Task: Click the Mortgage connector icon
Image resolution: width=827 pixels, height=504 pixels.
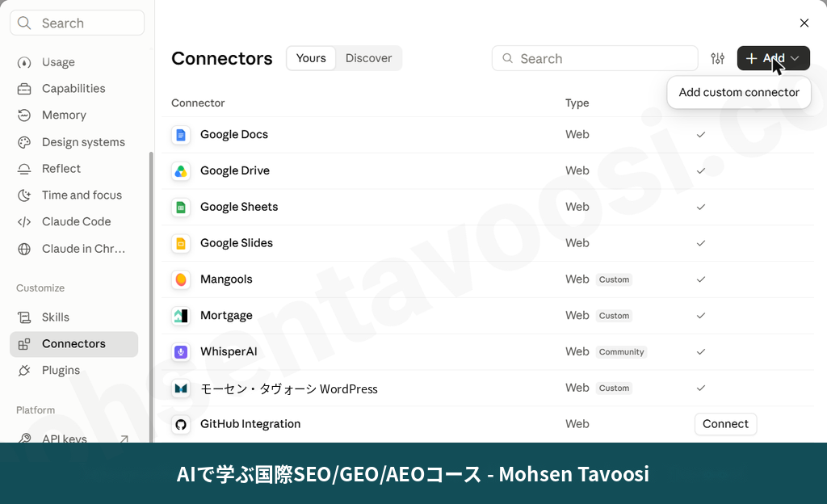Action: 181,316
